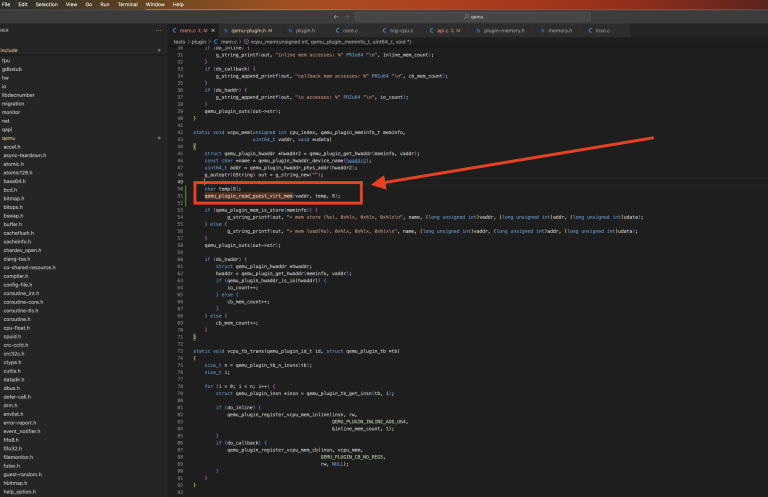Open the File menu
768x497 pixels.
[x=6, y=4]
